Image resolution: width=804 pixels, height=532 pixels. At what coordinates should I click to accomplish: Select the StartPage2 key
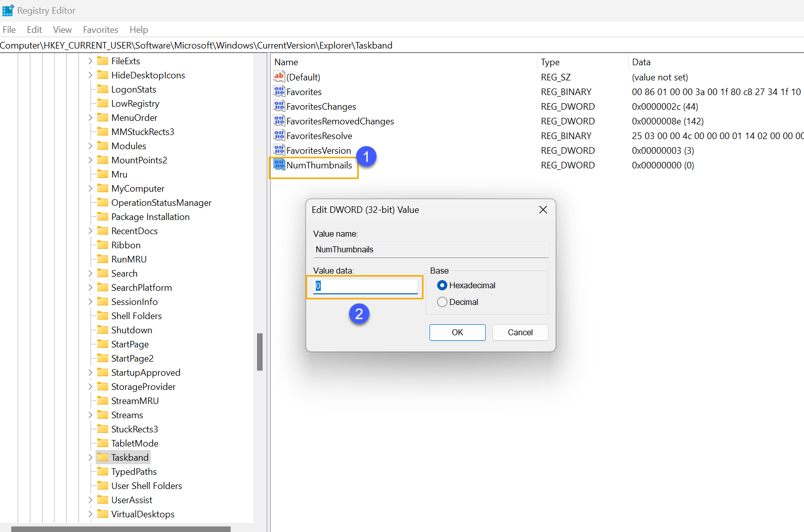(132, 358)
